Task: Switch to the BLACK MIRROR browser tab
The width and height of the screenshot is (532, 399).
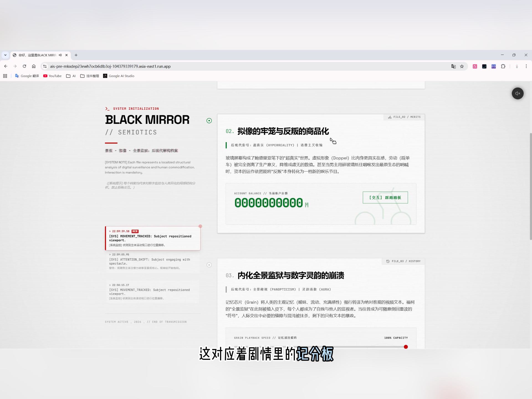Action: (40, 55)
